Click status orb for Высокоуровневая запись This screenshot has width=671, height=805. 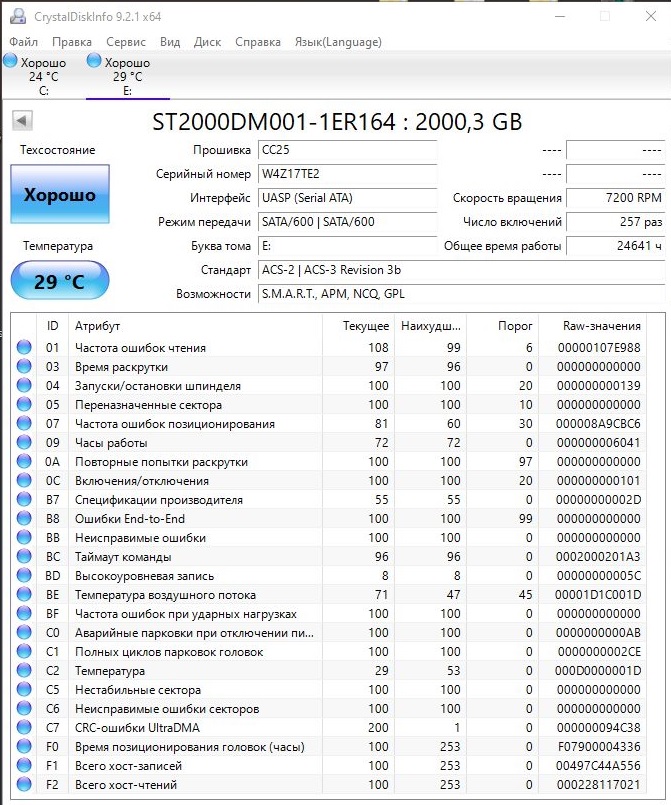[x=24, y=575]
